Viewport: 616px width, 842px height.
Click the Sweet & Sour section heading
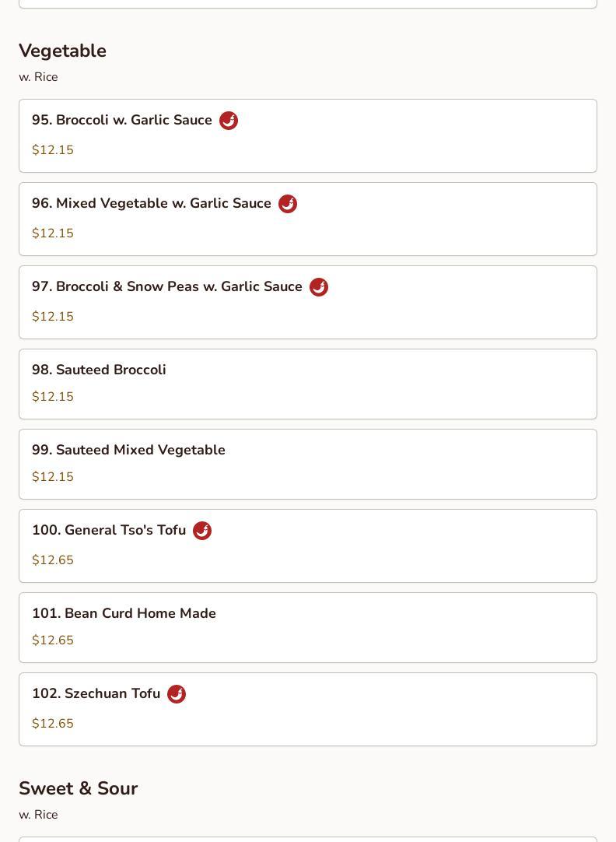tap(79, 788)
